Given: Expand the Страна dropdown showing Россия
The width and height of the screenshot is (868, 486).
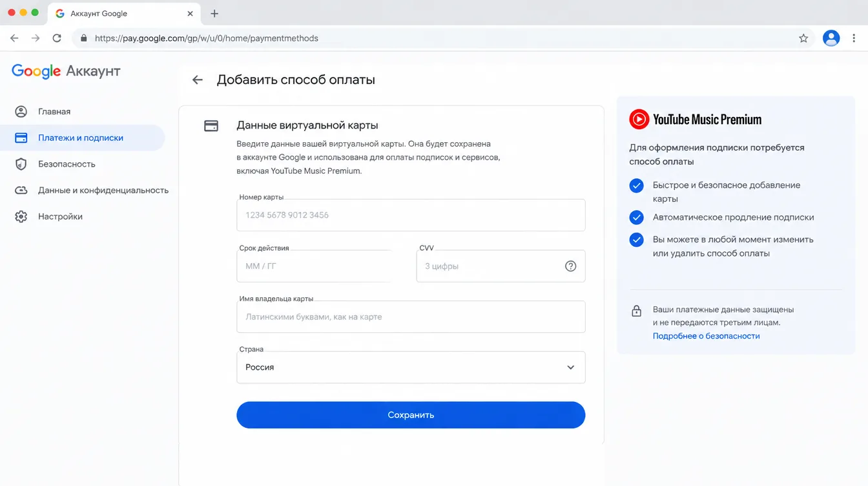Looking at the screenshot, I should [411, 367].
